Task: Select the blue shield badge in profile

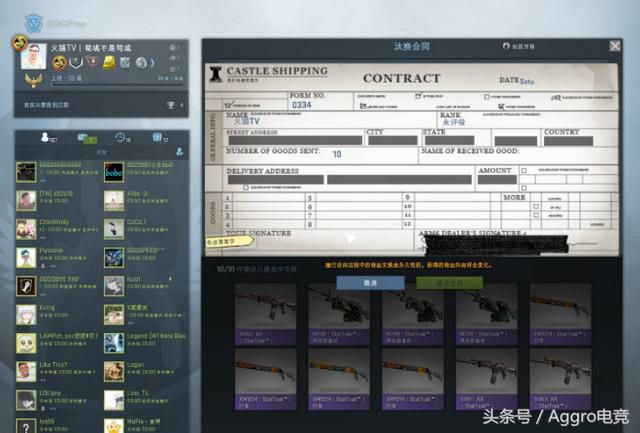Action: pyautogui.click(x=125, y=62)
